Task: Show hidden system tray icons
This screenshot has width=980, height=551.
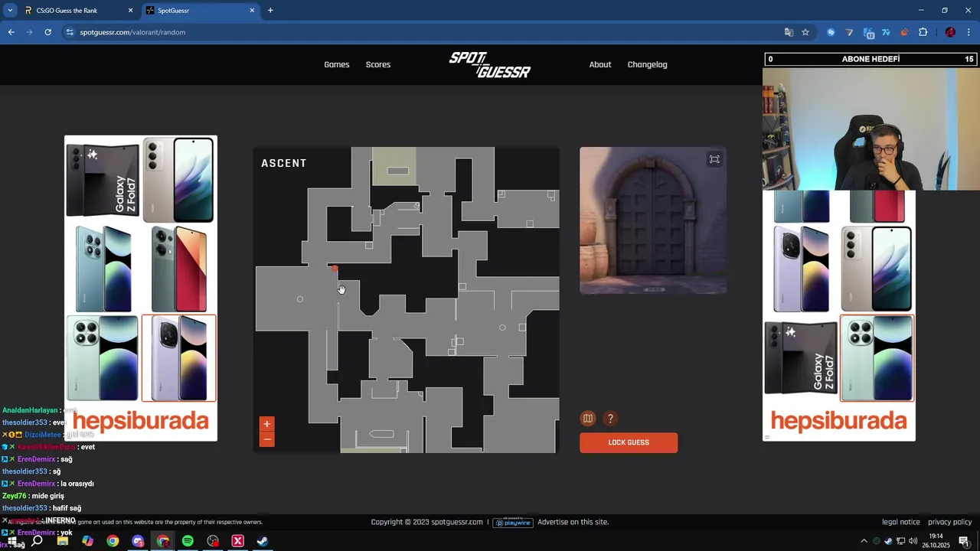Action: (864, 541)
